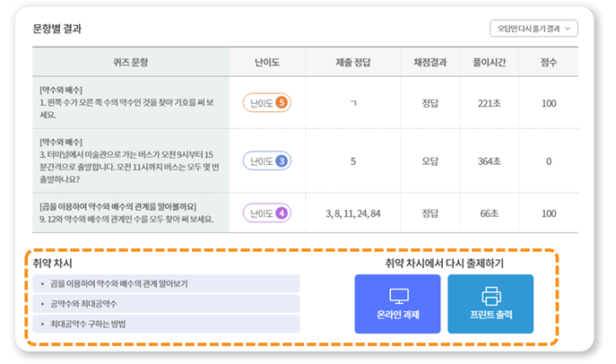
Task: Click the 풀이시간 column header
Action: (x=489, y=62)
